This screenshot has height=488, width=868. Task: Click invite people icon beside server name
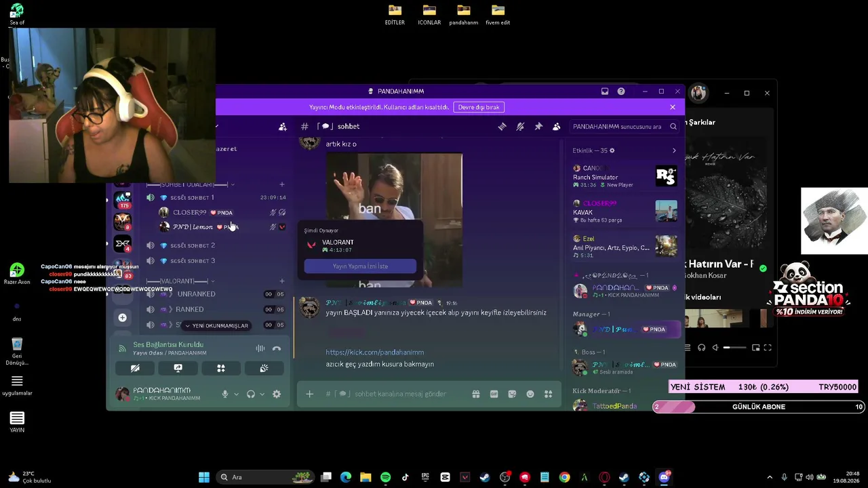click(x=283, y=127)
